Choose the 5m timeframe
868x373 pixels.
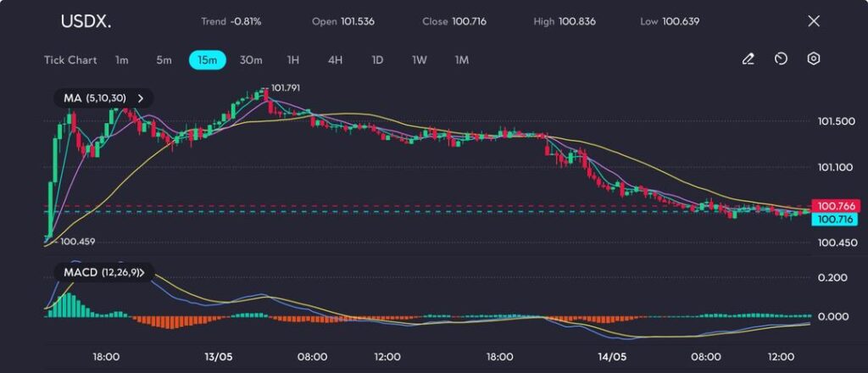pyautogui.click(x=164, y=60)
